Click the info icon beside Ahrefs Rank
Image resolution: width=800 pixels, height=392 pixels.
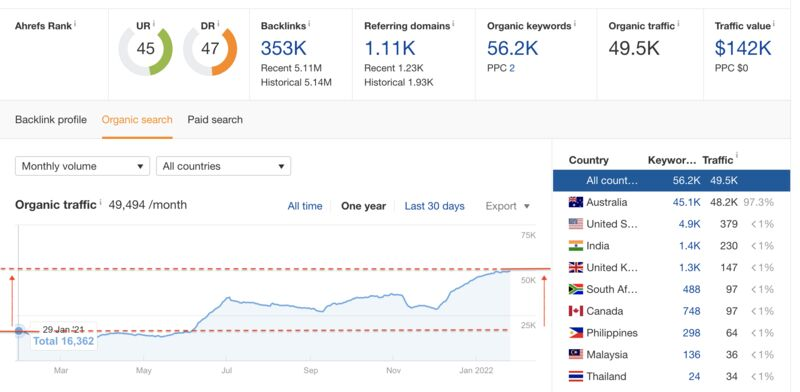pos(75,23)
